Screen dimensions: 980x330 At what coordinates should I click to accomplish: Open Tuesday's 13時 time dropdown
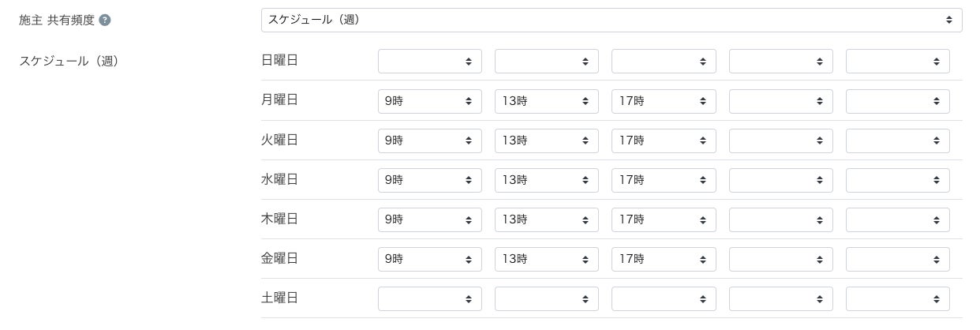[x=546, y=141]
